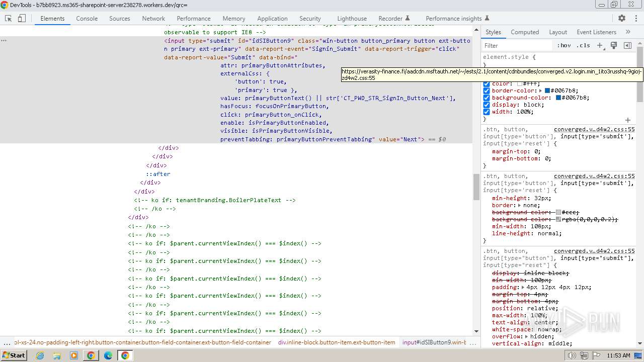Select breadcrumb div.inline-block.button-item.ext-button-item

point(337,342)
